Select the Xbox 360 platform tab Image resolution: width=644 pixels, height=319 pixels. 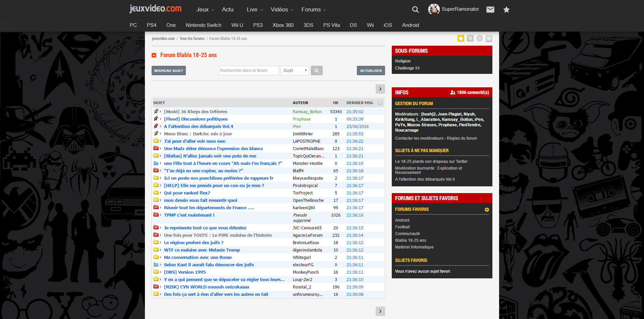point(283,25)
